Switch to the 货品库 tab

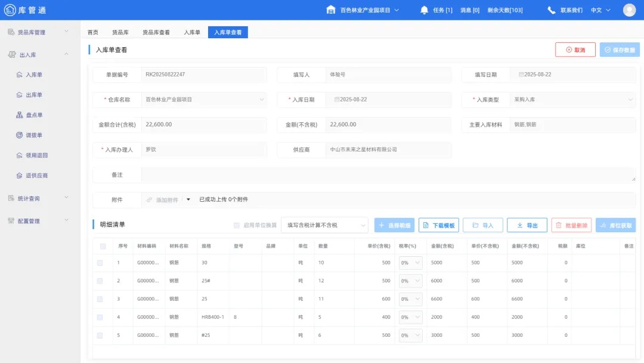[121, 32]
